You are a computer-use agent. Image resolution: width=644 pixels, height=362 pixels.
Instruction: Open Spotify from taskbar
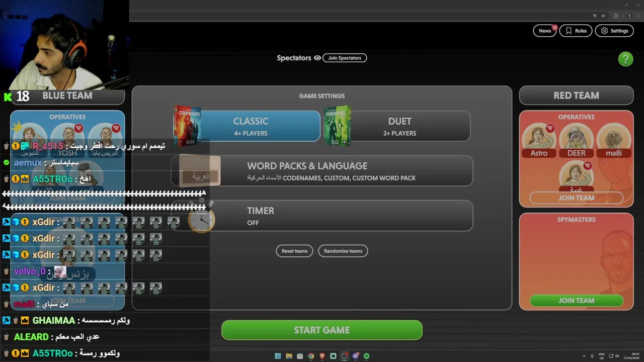point(366,356)
